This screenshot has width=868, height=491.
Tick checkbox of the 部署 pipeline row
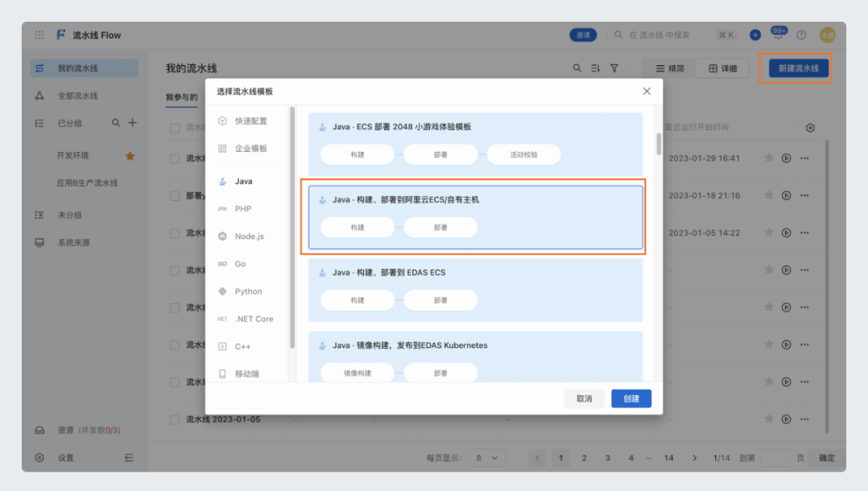tap(175, 195)
